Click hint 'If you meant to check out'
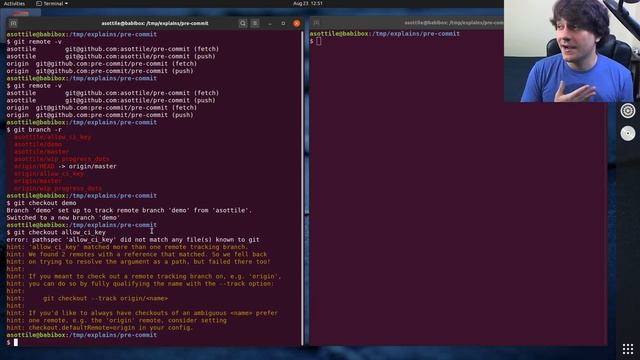 pos(144,276)
